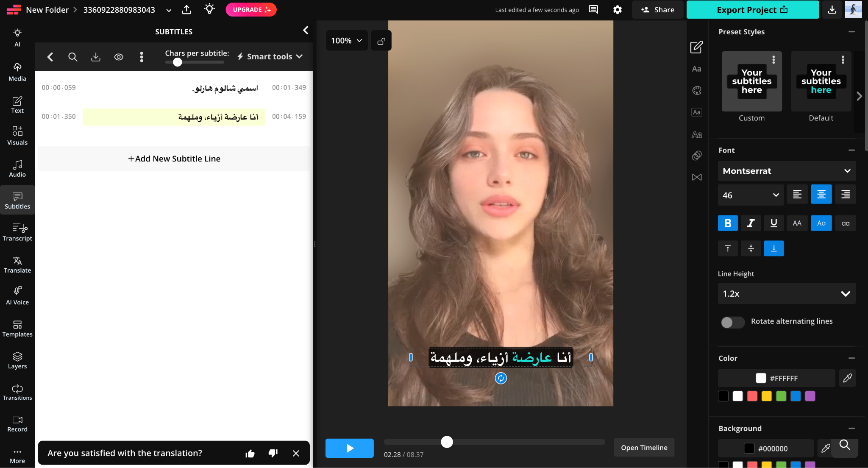This screenshot has width=868, height=468.
Task: Toggle Bold text formatting
Action: click(x=728, y=223)
